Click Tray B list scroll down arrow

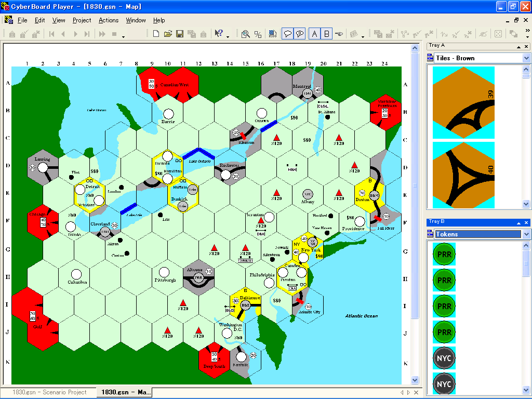pos(526,390)
